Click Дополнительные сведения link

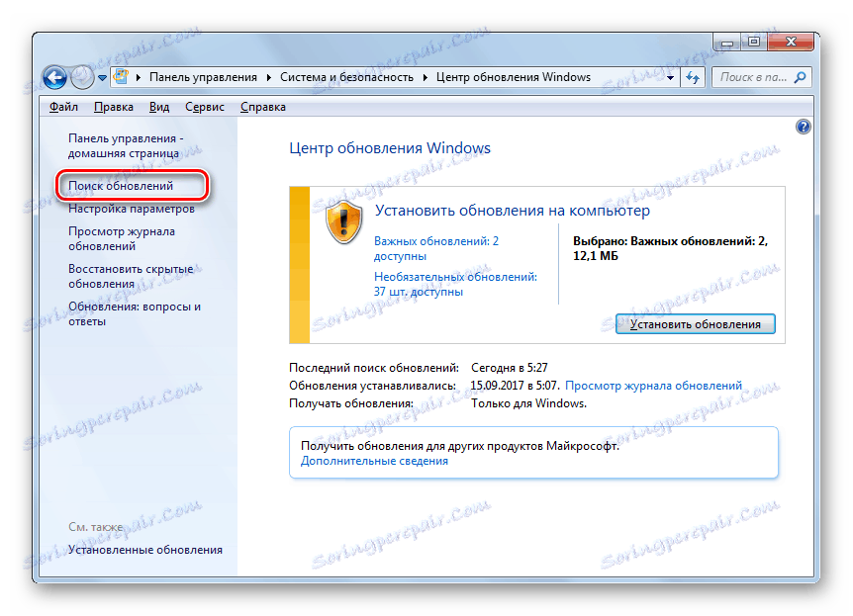click(374, 461)
